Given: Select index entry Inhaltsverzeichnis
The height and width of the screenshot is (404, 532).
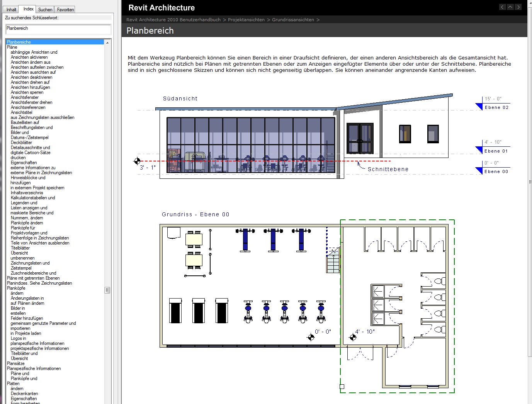Looking at the screenshot, I should pyautogui.click(x=27, y=193).
